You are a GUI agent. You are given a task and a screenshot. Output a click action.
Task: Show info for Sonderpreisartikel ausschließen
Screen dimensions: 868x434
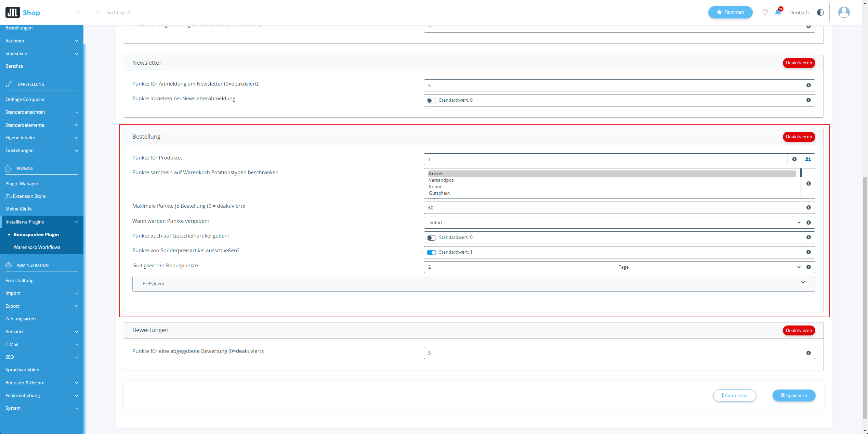tap(808, 252)
